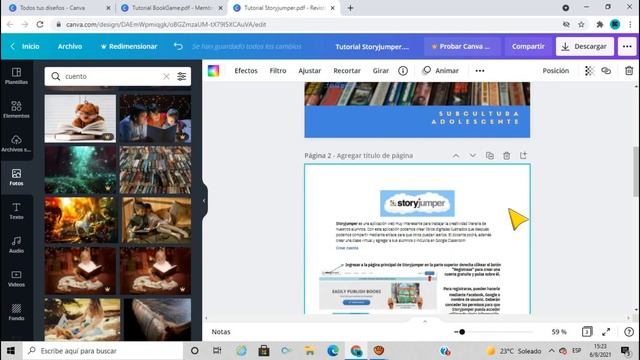Enter fullscreen presentation mode icon
The width and height of the screenshot is (640, 360).
coord(606,332)
